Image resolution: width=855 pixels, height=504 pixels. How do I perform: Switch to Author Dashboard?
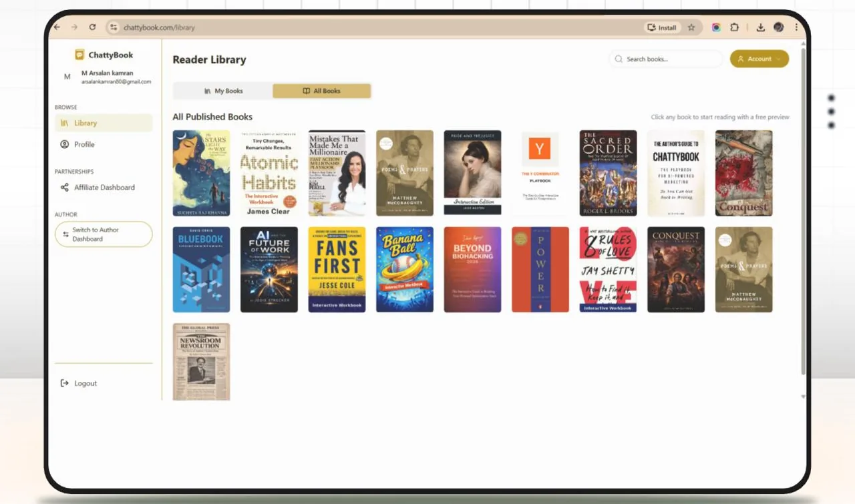tap(104, 234)
